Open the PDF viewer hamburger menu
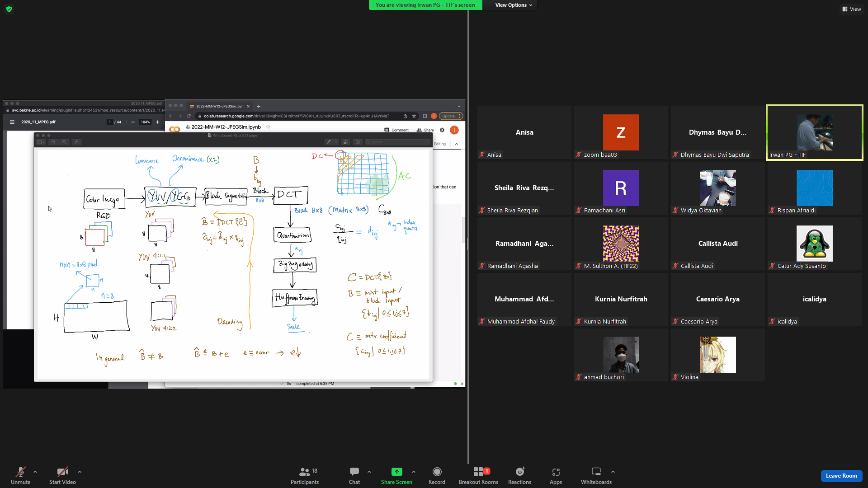The width and height of the screenshot is (868, 488). [12, 122]
